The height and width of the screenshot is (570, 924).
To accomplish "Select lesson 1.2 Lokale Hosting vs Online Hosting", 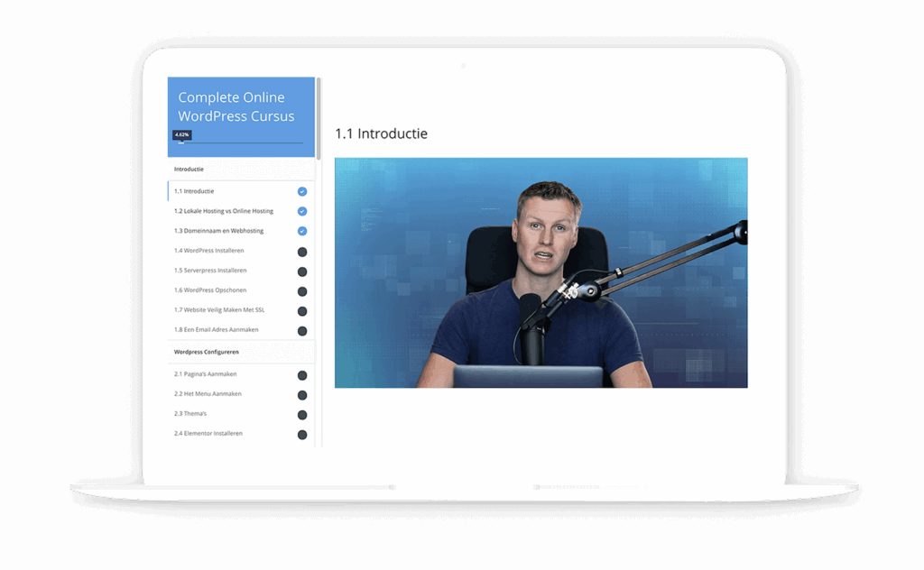I will pyautogui.click(x=224, y=211).
